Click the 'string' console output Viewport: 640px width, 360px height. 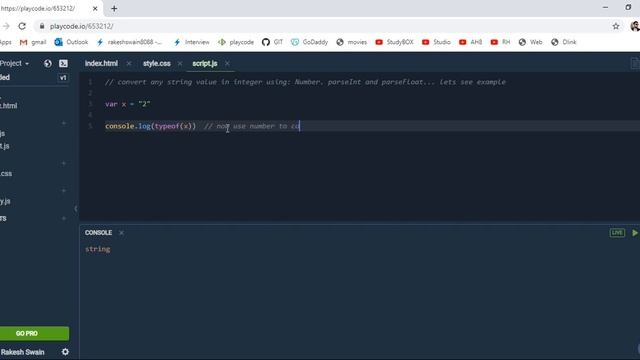(98, 249)
